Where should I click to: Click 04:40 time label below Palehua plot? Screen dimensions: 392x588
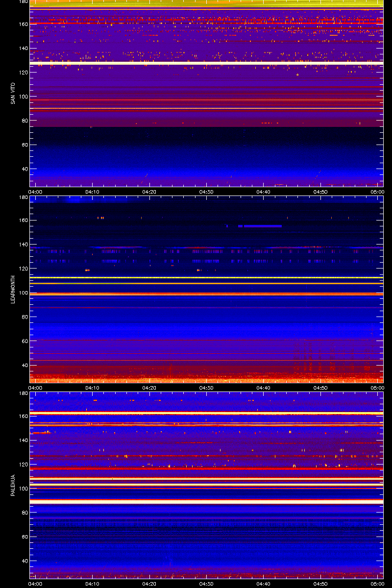264,584
